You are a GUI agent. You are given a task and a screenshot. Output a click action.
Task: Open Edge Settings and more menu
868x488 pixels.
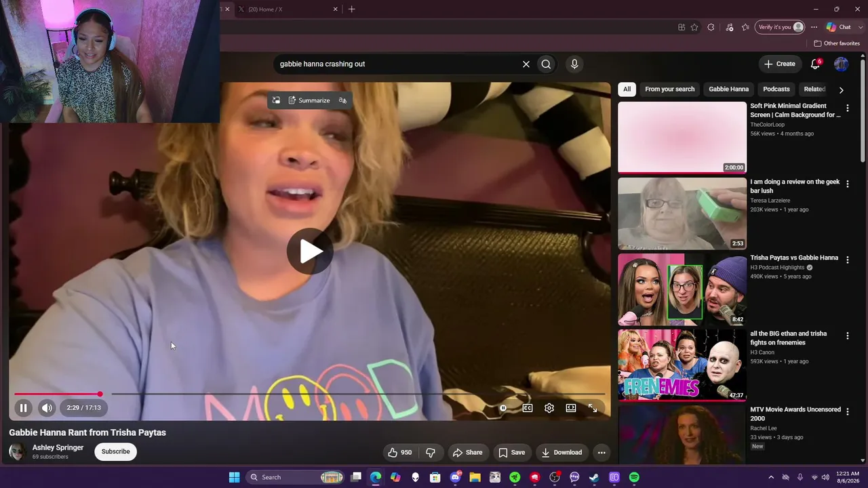click(814, 27)
